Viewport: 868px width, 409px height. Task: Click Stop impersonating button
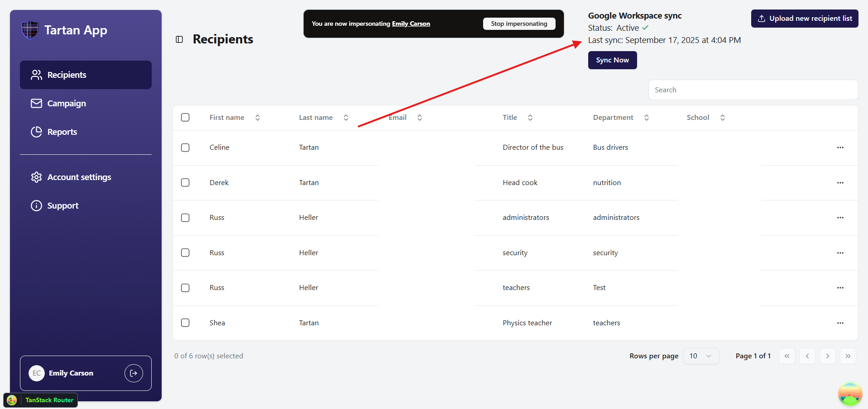click(519, 24)
